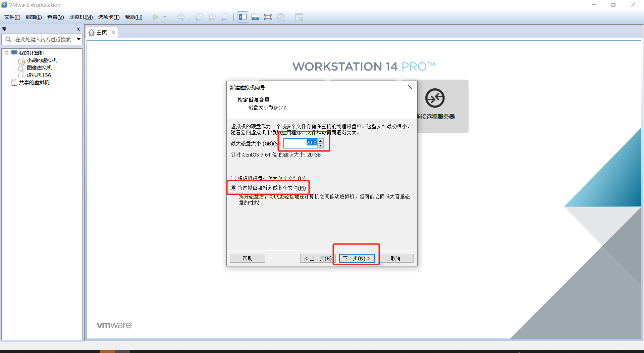Collapse the 我的计算机 tree node
The width and height of the screenshot is (644, 353).
6,53
